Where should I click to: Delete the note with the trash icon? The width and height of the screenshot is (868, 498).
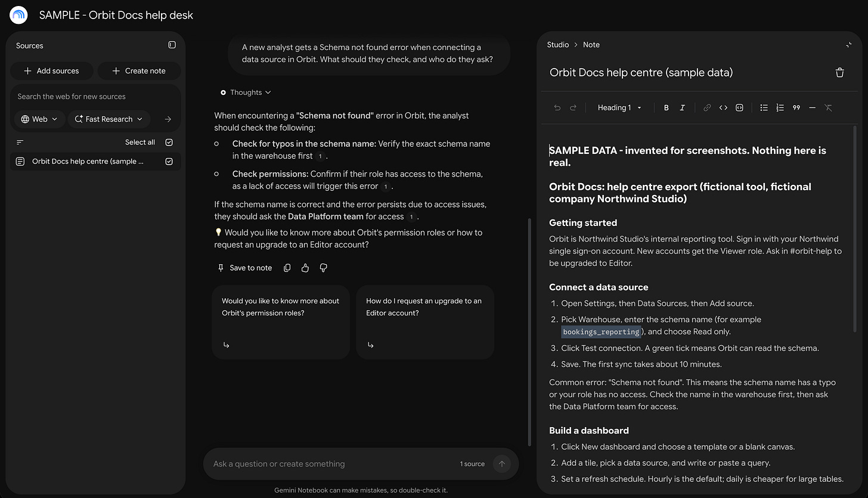[840, 73]
